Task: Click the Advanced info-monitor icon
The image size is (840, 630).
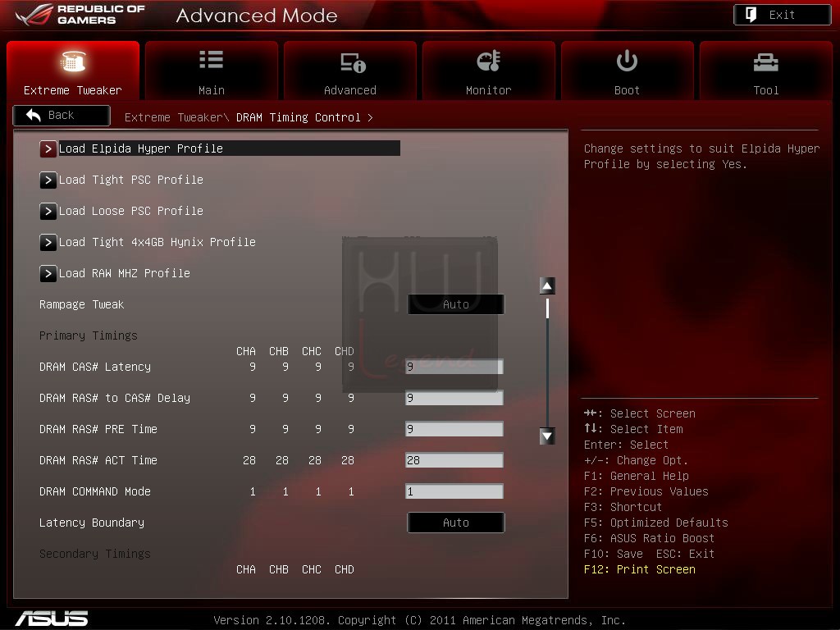Action: [353, 62]
